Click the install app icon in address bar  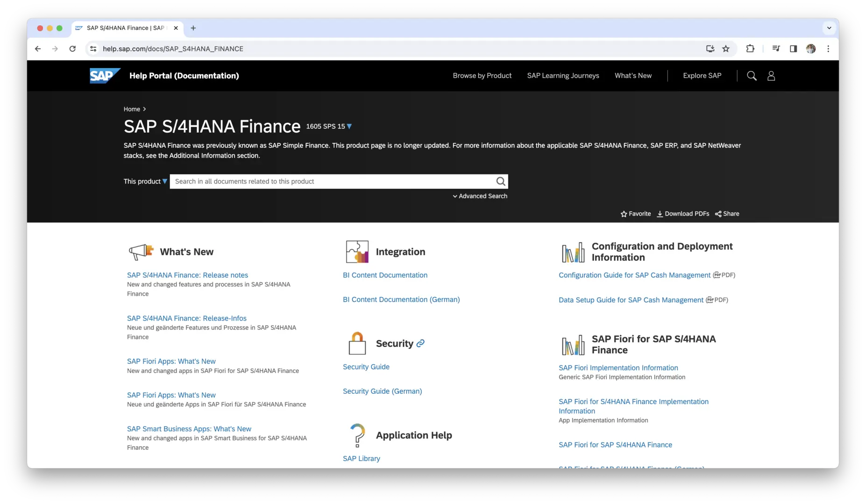[710, 49]
